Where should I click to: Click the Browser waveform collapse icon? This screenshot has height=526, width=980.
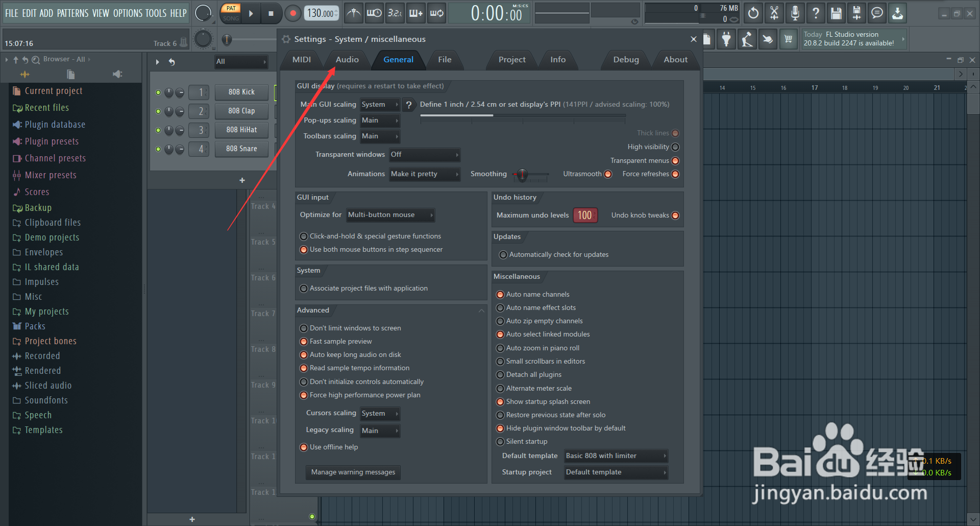point(24,75)
